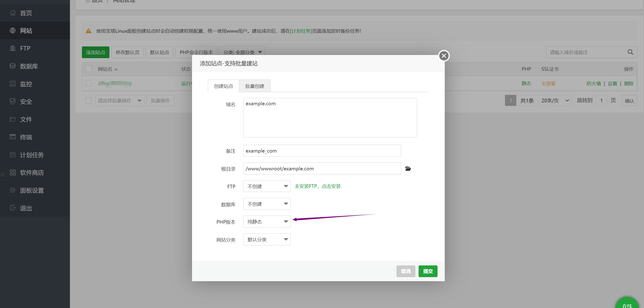This screenshot has height=308, width=644.
Task: Open the 终端 terminal sidebar icon
Action: pyautogui.click(x=12, y=137)
